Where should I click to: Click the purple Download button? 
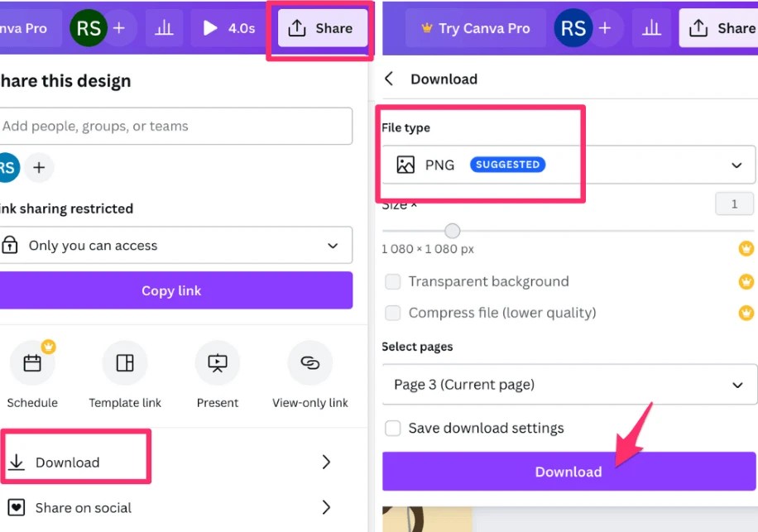(x=568, y=472)
